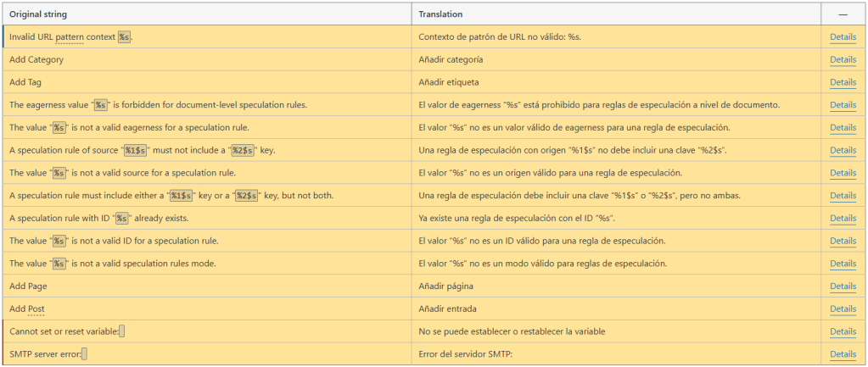Select the 'Añadir etiqueta' translation cell
Screen dimensions: 868x367
[x=448, y=83]
